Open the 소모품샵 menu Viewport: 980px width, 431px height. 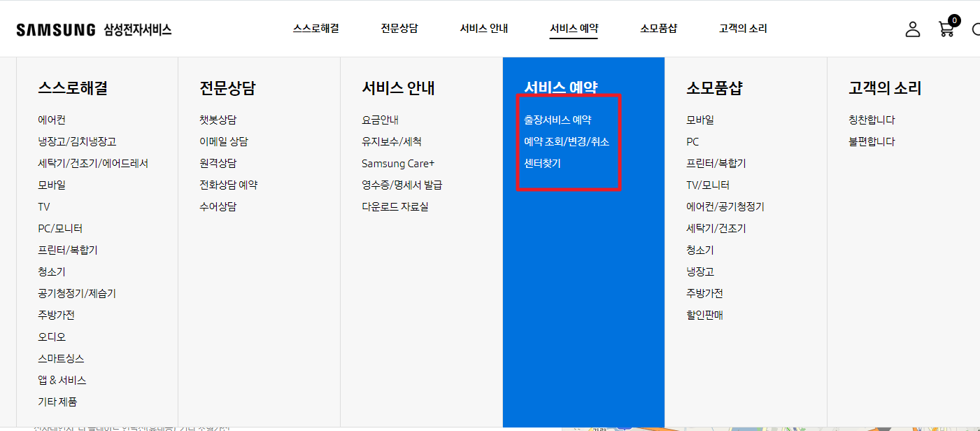pyautogui.click(x=658, y=28)
